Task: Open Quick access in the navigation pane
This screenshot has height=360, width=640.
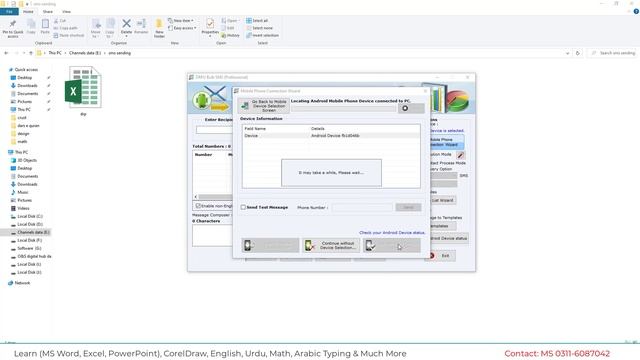Action: pyautogui.click(x=26, y=70)
